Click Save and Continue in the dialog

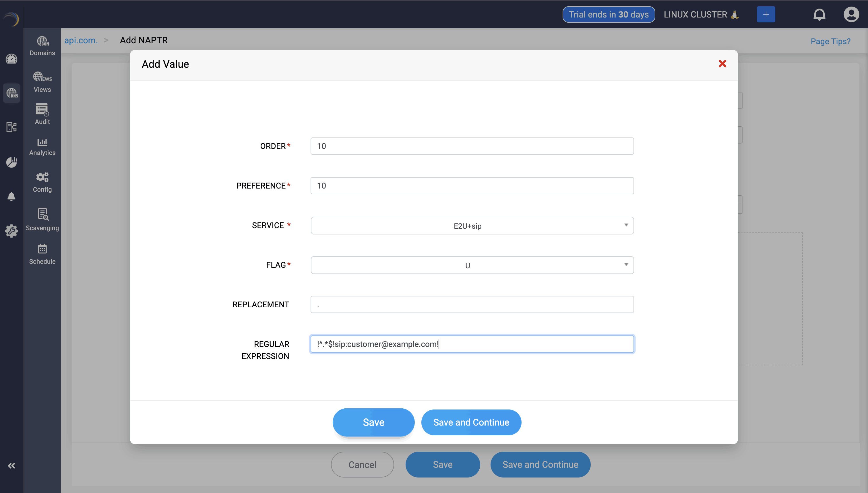471,422
